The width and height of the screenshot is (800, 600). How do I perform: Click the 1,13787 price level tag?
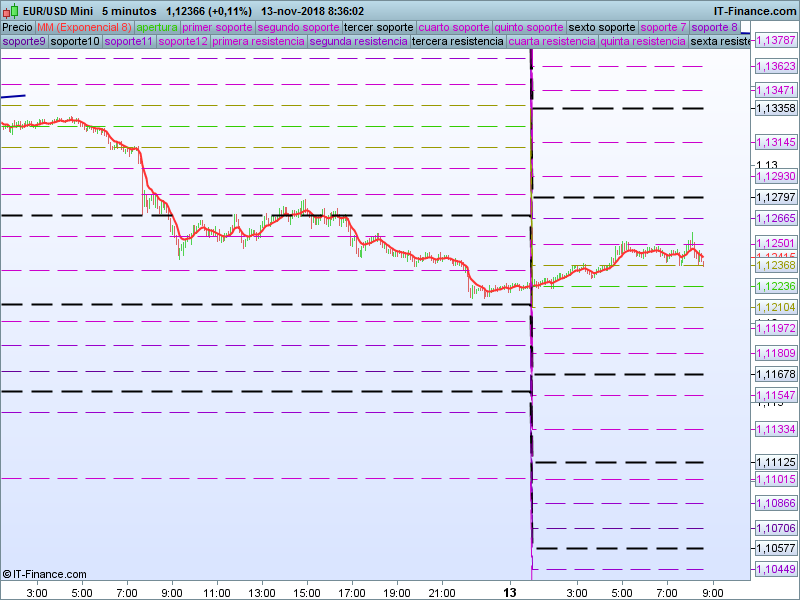776,40
